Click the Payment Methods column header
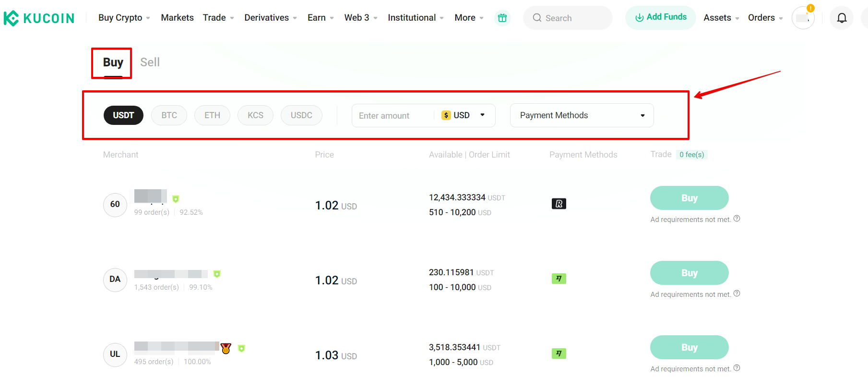 click(x=583, y=155)
